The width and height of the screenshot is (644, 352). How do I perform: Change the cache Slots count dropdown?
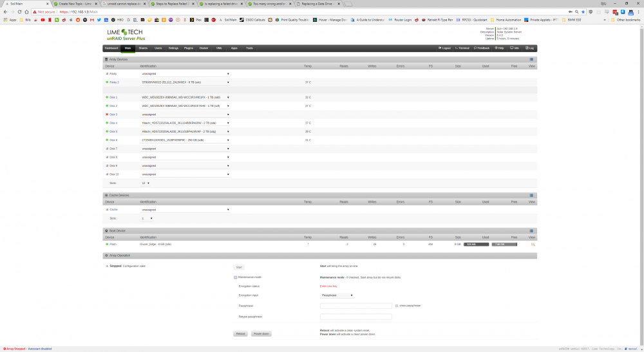point(147,218)
